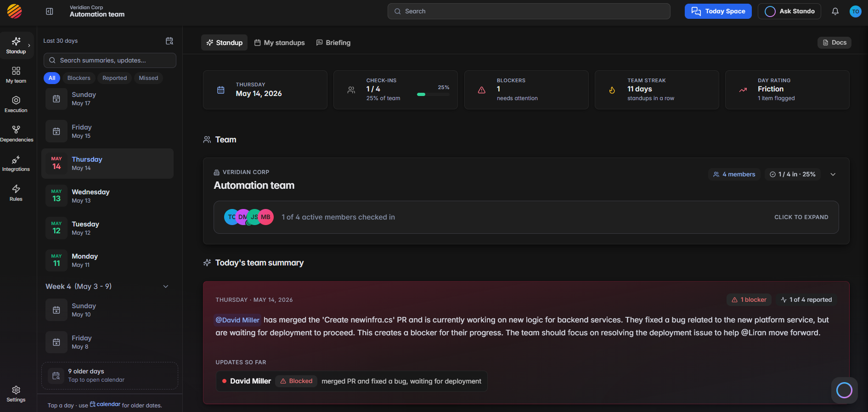Open the Rules section
Screen dimensions: 868x412
(16, 193)
